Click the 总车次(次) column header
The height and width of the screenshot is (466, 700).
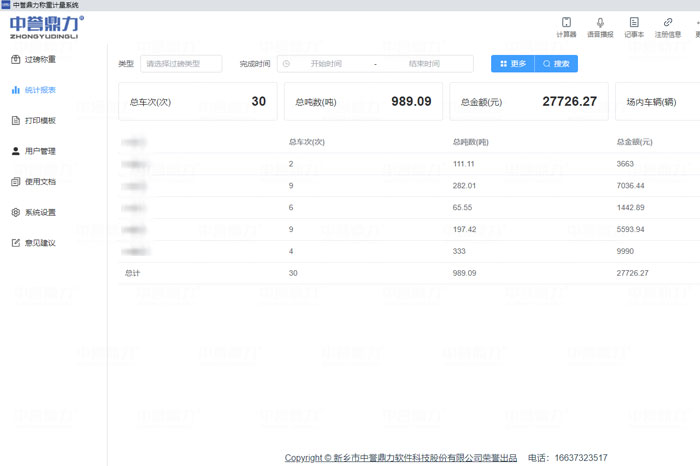click(307, 142)
